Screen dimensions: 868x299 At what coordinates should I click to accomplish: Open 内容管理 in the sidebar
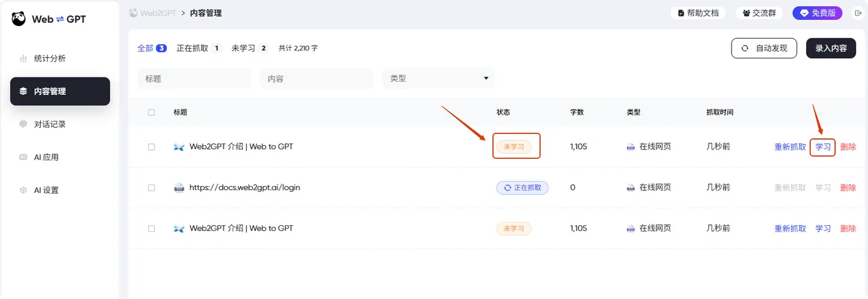60,91
